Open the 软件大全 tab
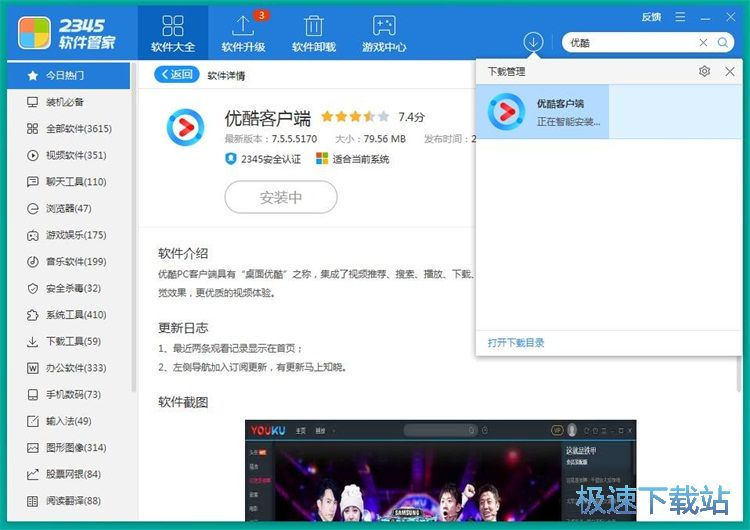This screenshot has height=530, width=750. click(x=173, y=33)
